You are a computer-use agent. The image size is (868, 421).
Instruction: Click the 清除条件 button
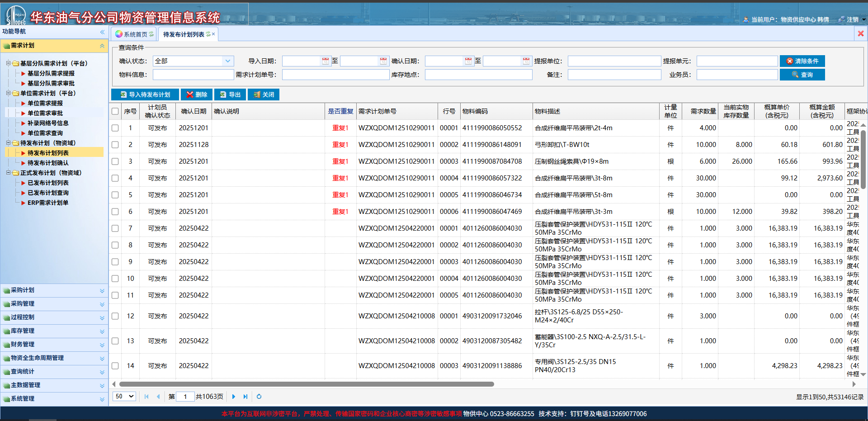(x=802, y=61)
